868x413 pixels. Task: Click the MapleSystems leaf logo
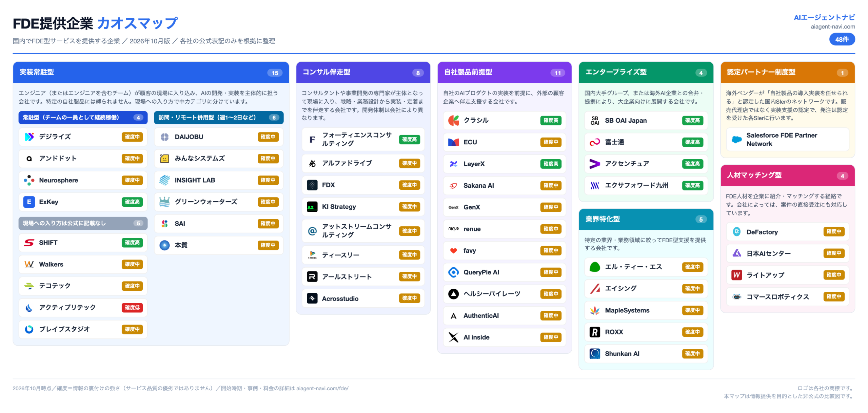[x=595, y=310]
